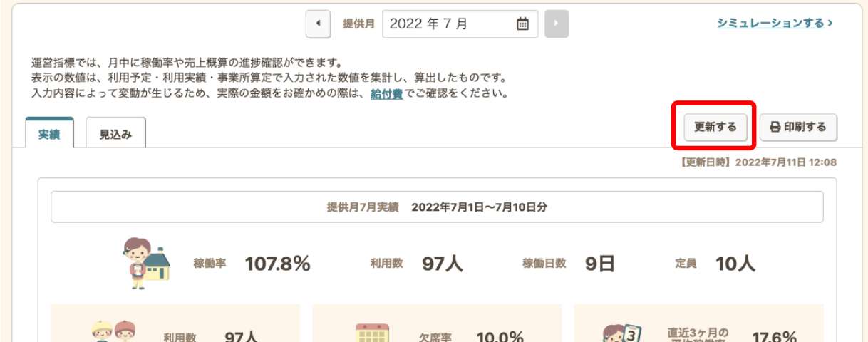Open the calendar picker icon
Screen dimensions: 868x342
522,24
